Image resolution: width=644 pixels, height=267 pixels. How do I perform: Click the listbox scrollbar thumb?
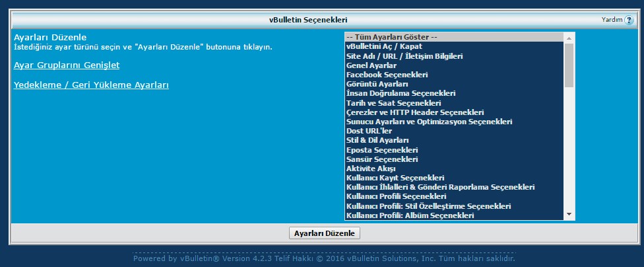coord(569,65)
